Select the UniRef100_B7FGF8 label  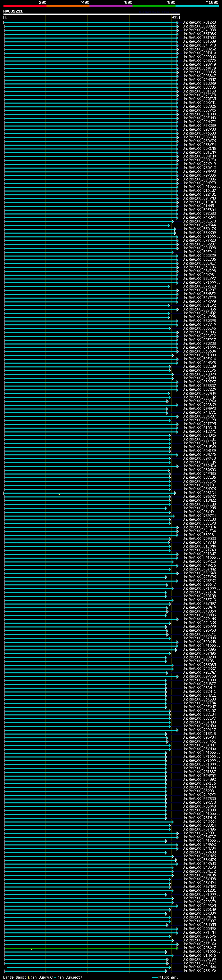pyautogui.click(x=199, y=95)
